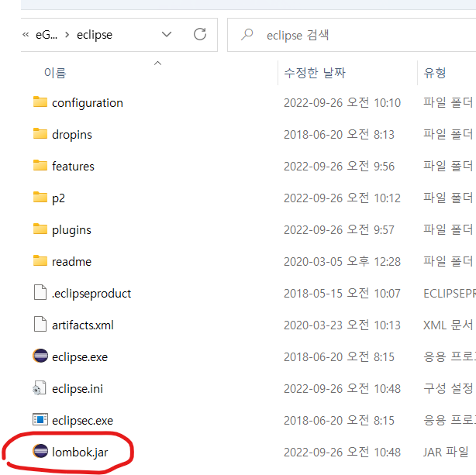Click the lombok.jar date 2022-09-26 오전 10:48

342,452
